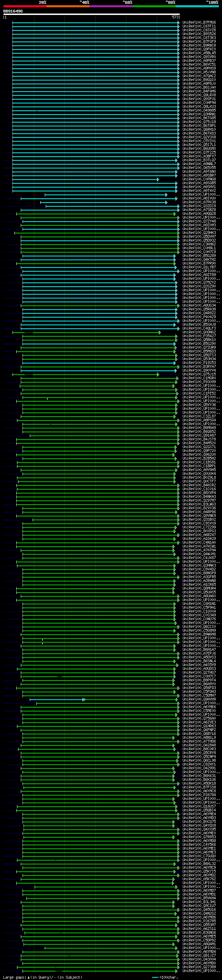Click the white query sequence bar
This screenshot has width=222, height=980.
pyautogui.click(x=92, y=14)
